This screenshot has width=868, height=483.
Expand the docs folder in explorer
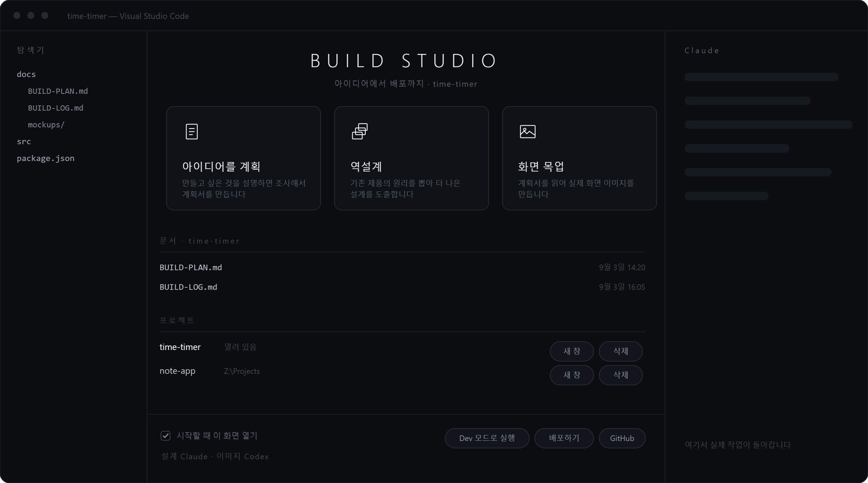click(26, 74)
